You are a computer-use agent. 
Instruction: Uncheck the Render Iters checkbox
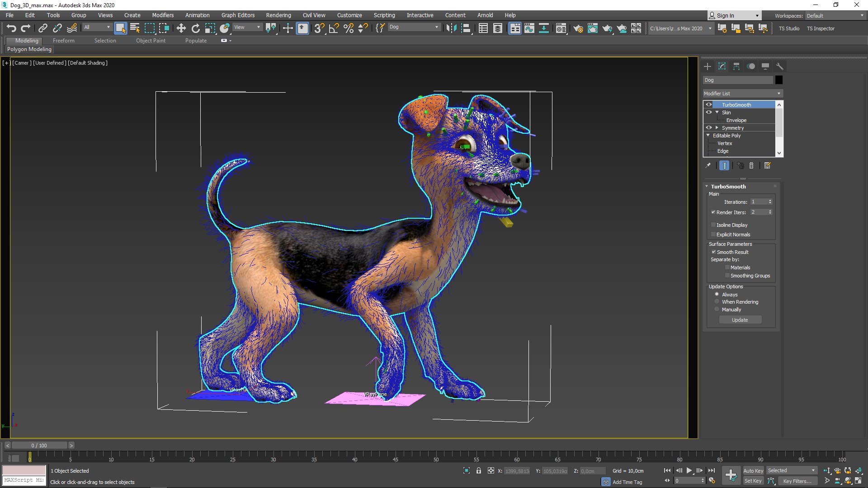[713, 212]
